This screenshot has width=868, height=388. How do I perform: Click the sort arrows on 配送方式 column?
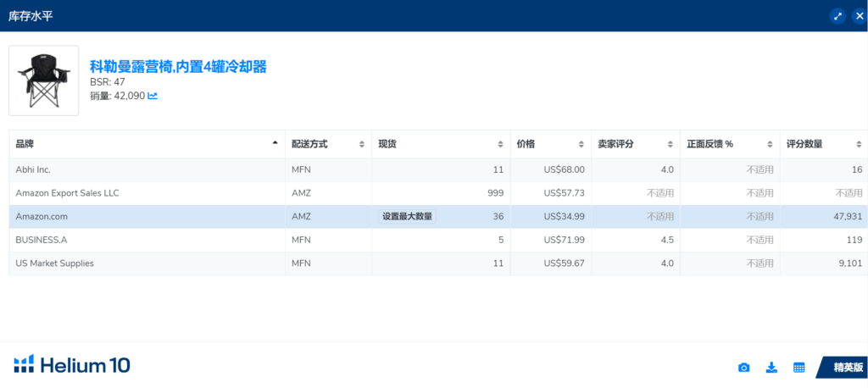362,144
